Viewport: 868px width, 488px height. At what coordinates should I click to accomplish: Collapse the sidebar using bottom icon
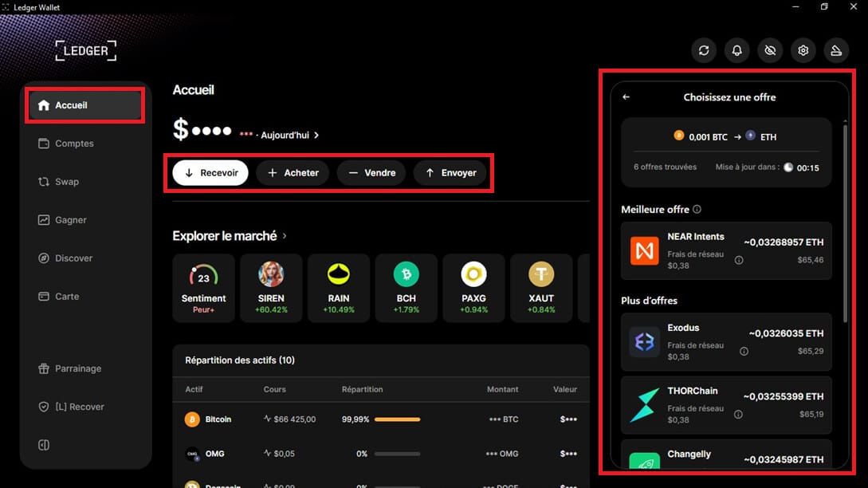(44, 444)
